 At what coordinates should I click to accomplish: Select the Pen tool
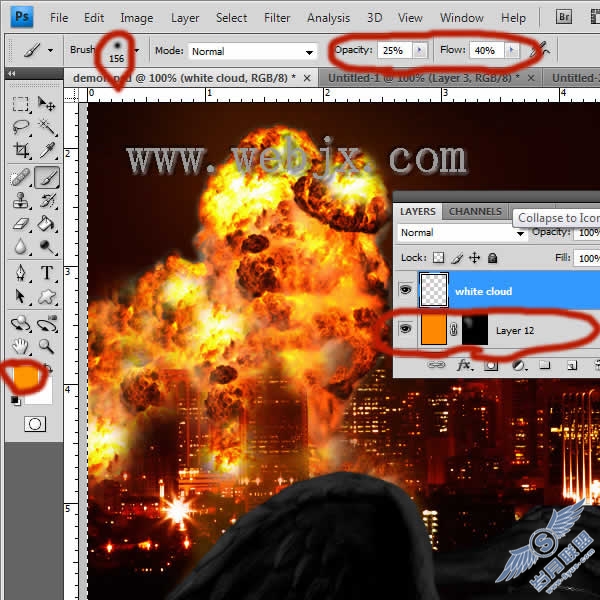click(x=21, y=273)
